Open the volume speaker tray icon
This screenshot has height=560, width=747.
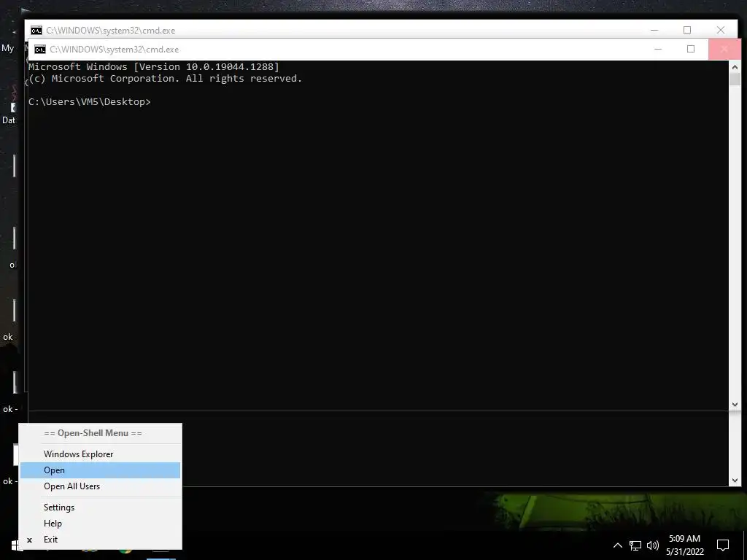point(653,545)
